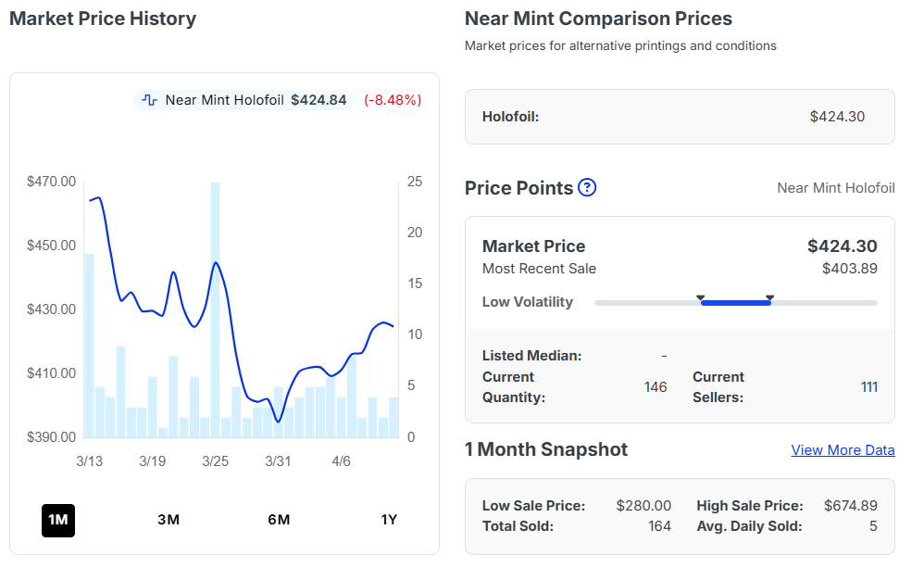Click the Near Mint Holofoil legend pill
The image size is (924, 580).
tap(245, 100)
